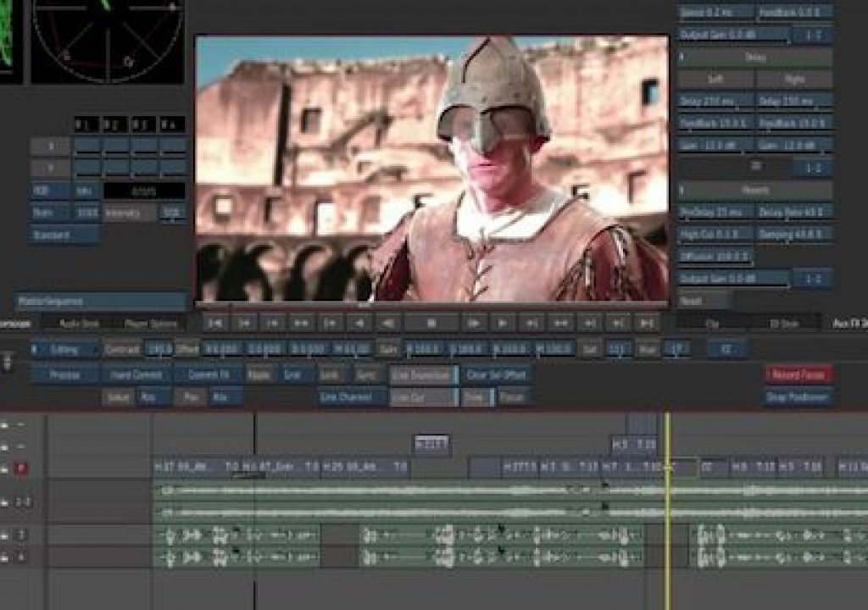
Task: Select the red P primary track indicator
Action: [x=21, y=469]
